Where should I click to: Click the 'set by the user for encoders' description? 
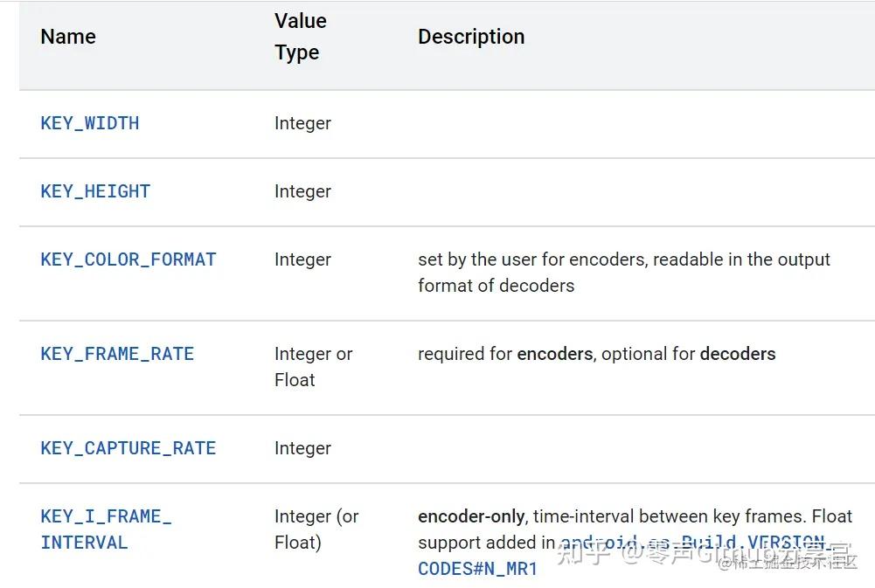[x=623, y=272]
